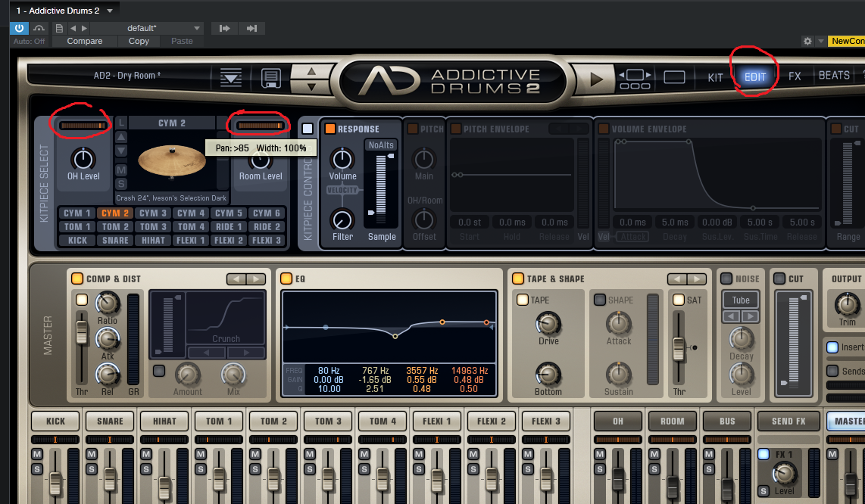Viewport: 865px width, 504px height.
Task: Select the CYM 1 kitpiece
Action: tap(77, 213)
